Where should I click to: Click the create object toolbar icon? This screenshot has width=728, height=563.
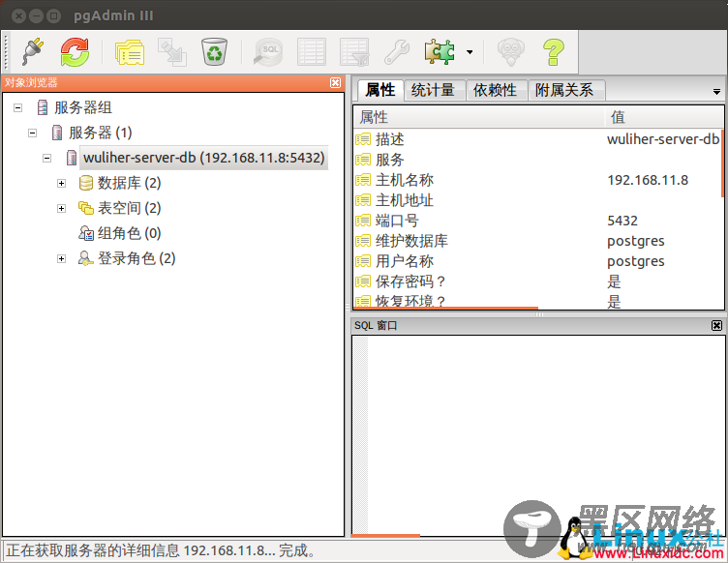click(171, 52)
